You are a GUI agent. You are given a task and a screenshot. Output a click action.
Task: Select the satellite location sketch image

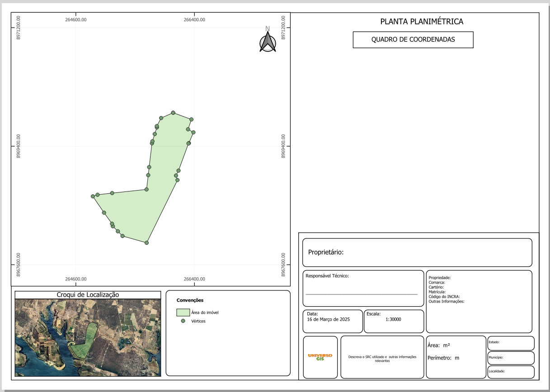click(88, 337)
